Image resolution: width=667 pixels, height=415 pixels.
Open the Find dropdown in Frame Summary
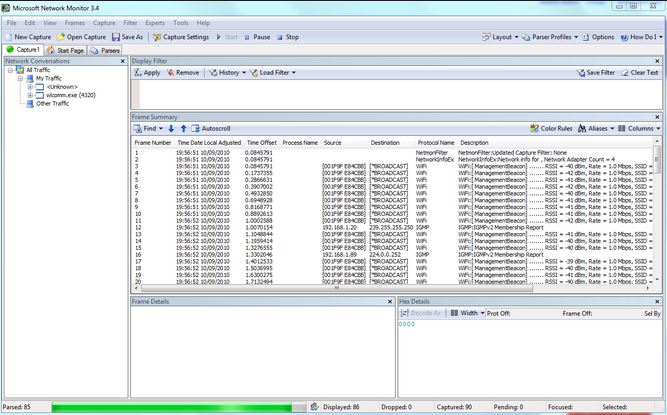pos(148,128)
